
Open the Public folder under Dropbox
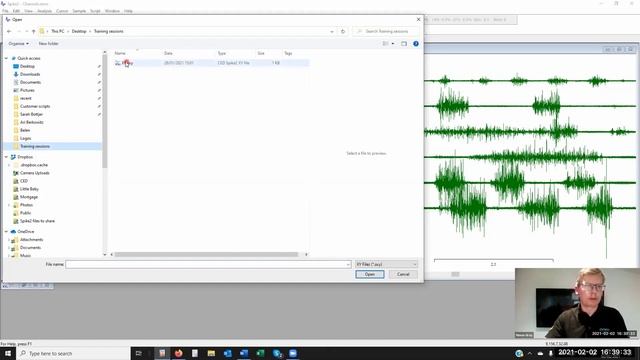[x=25, y=213]
